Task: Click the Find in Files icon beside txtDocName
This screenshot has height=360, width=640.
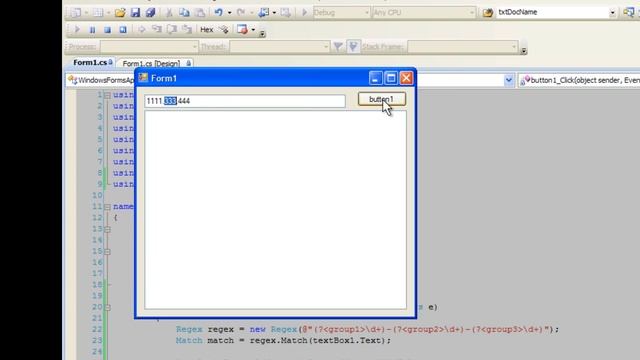Action: (487, 13)
